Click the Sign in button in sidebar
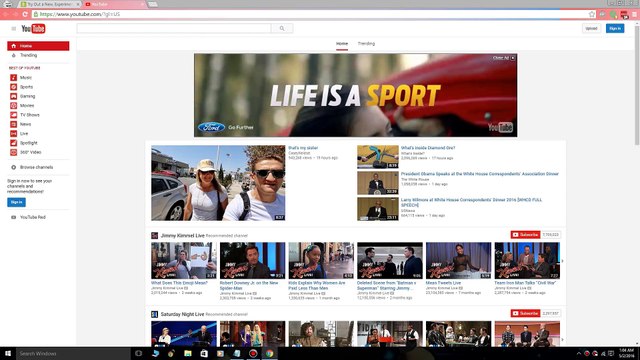Viewport: 640px width, 360px height. tap(16, 202)
